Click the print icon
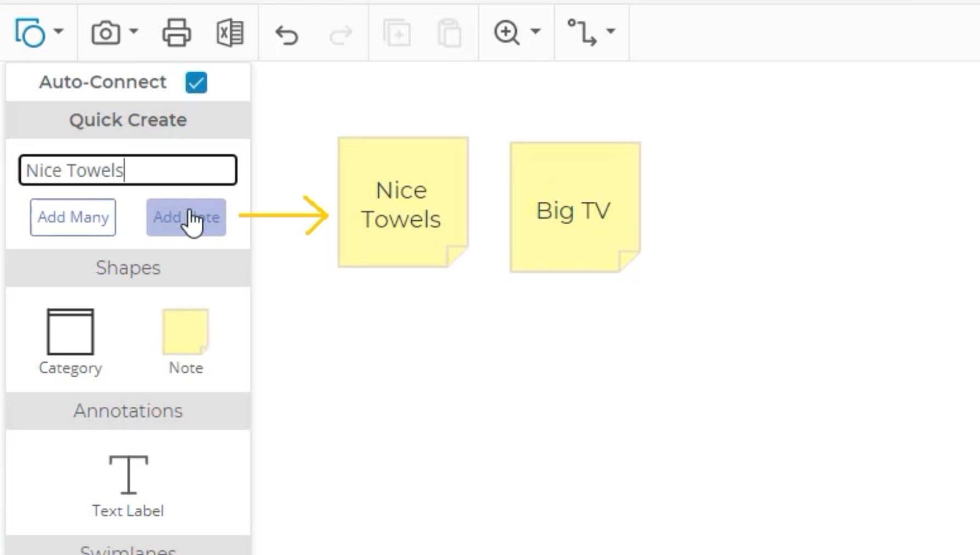Image resolution: width=980 pixels, height=555 pixels. (x=176, y=33)
